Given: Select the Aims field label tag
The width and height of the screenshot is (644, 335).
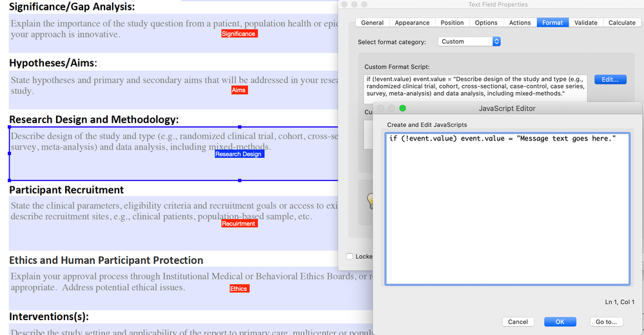Looking at the screenshot, I should (239, 90).
